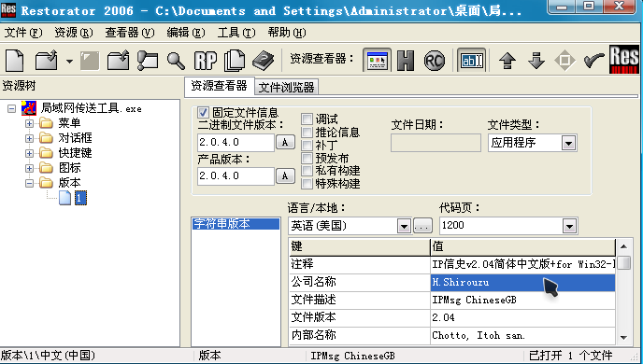Switch to hex view with H icon
This screenshot has width=643, height=364.
(x=406, y=61)
